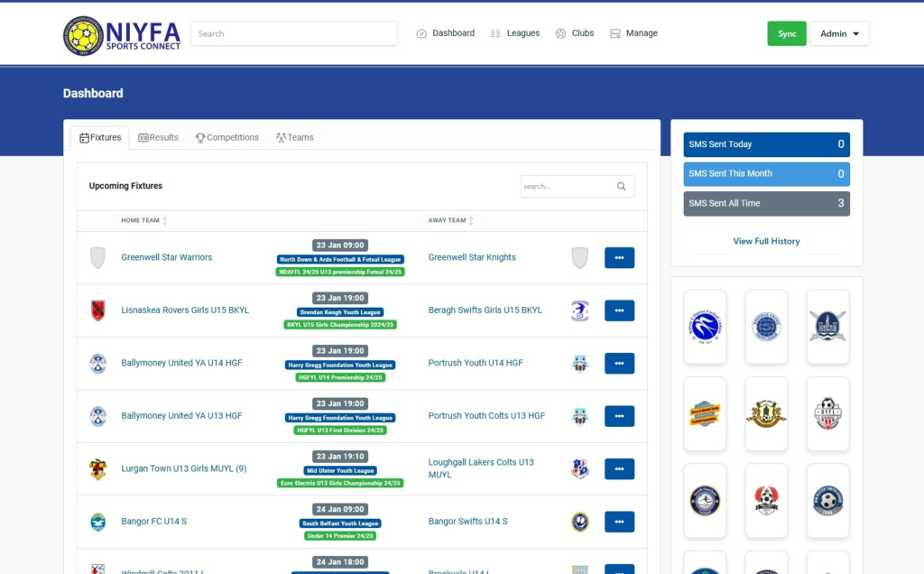Focus the main Search field in header
Image resolution: width=924 pixels, height=574 pixels.
pos(294,33)
